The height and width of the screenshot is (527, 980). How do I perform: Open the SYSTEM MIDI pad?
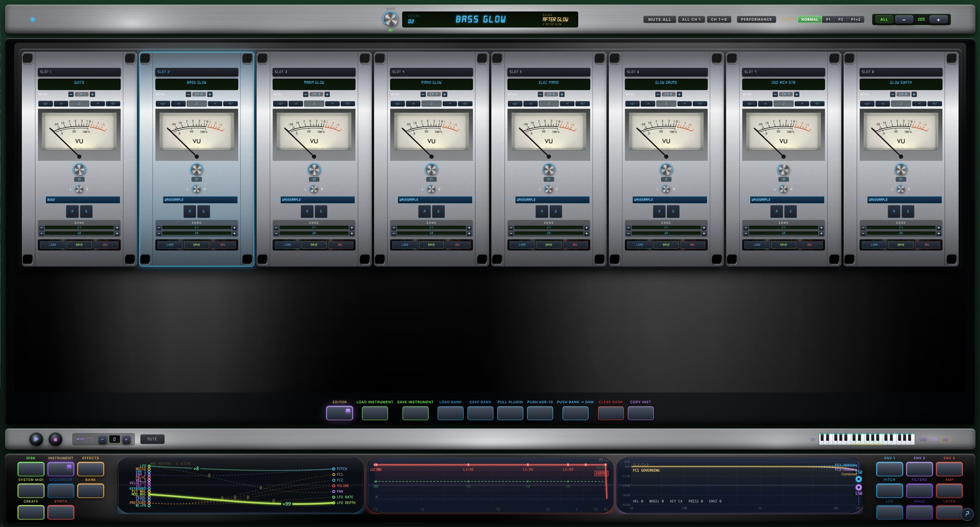[x=31, y=491]
